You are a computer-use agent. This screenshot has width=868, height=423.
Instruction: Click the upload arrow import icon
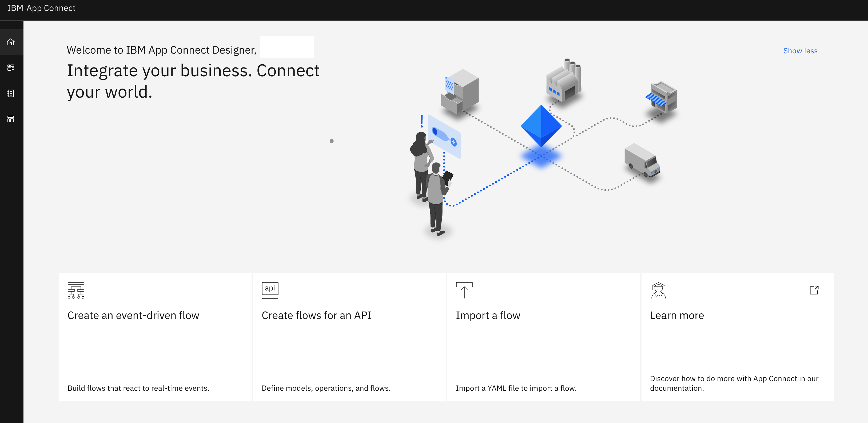tap(464, 290)
